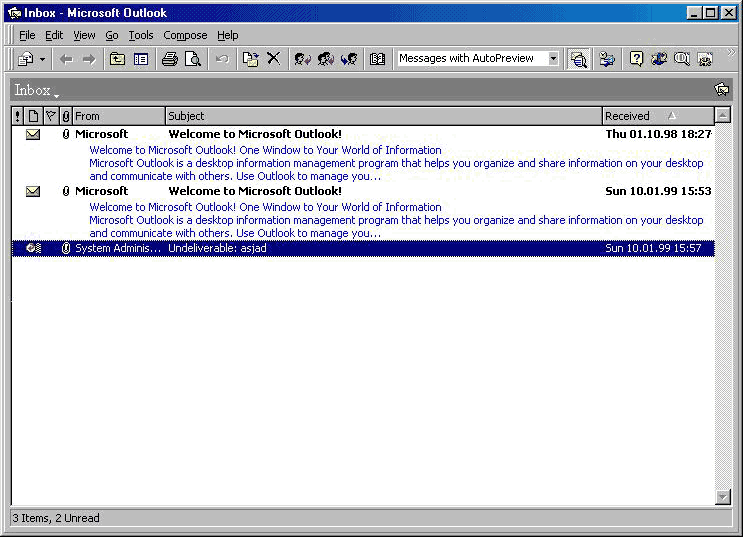Click the Subject column header

coord(383,116)
